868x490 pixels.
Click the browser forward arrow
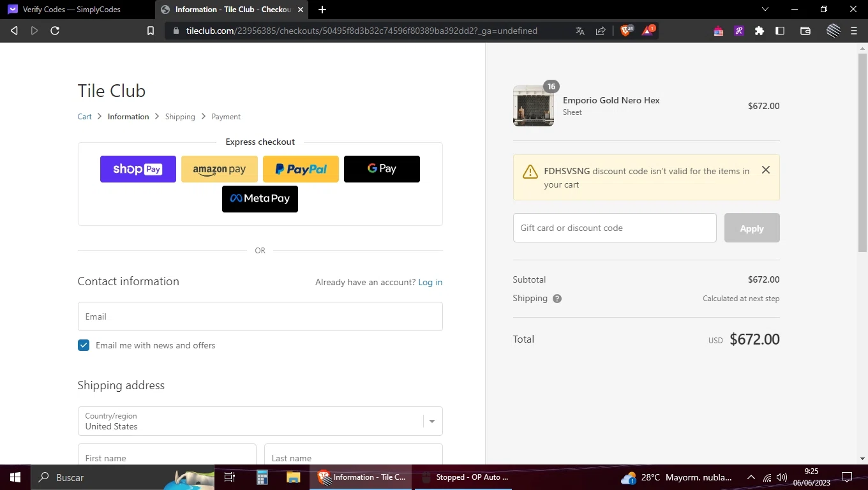(34, 31)
